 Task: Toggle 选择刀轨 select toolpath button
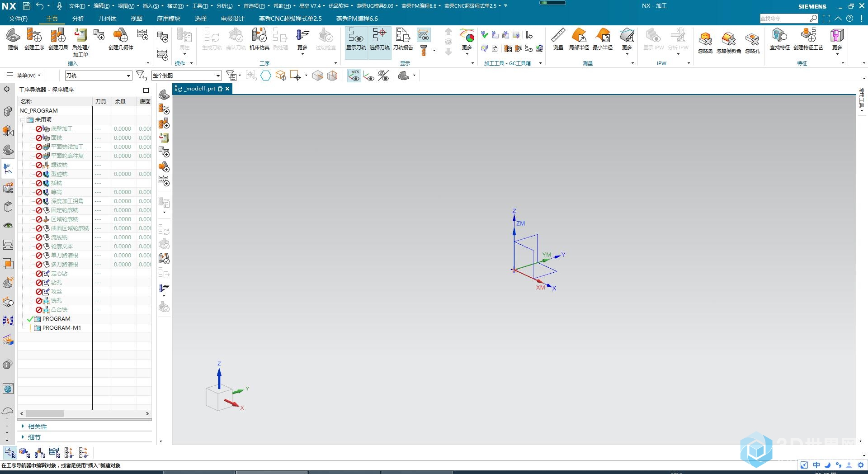379,43
